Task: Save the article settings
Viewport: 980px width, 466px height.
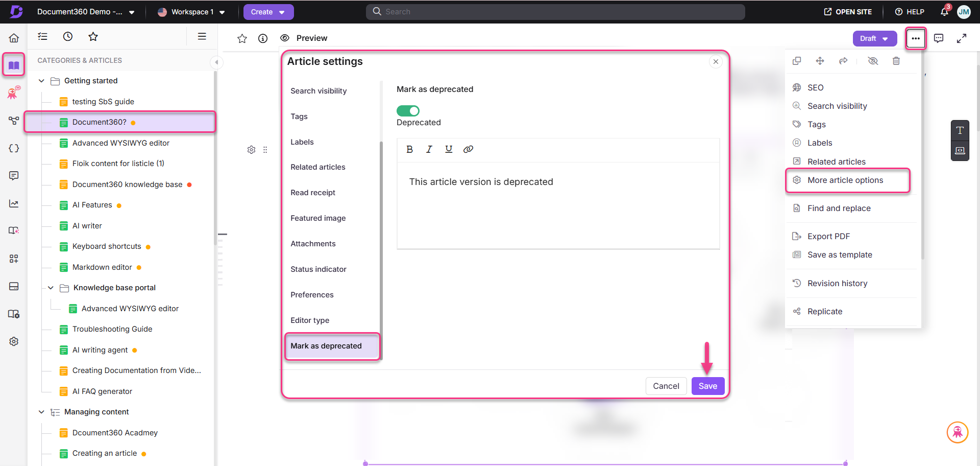Action: coord(707,386)
